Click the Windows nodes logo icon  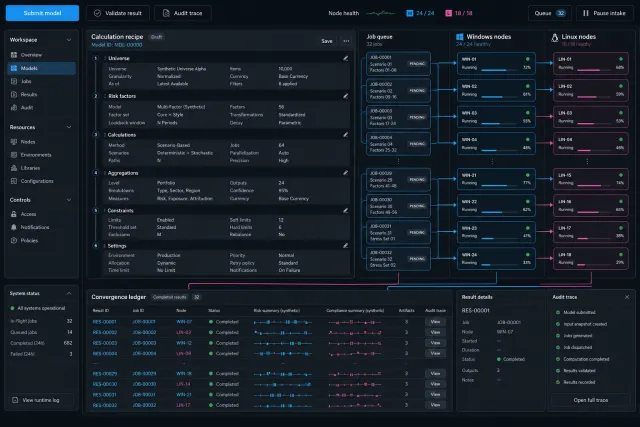[460, 37]
